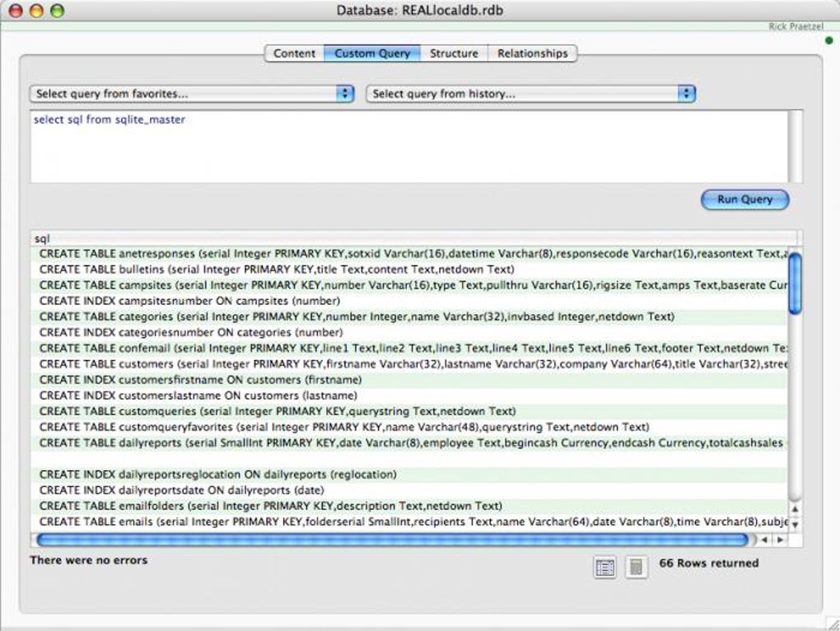Click the scroll left arrow in results

point(764,540)
